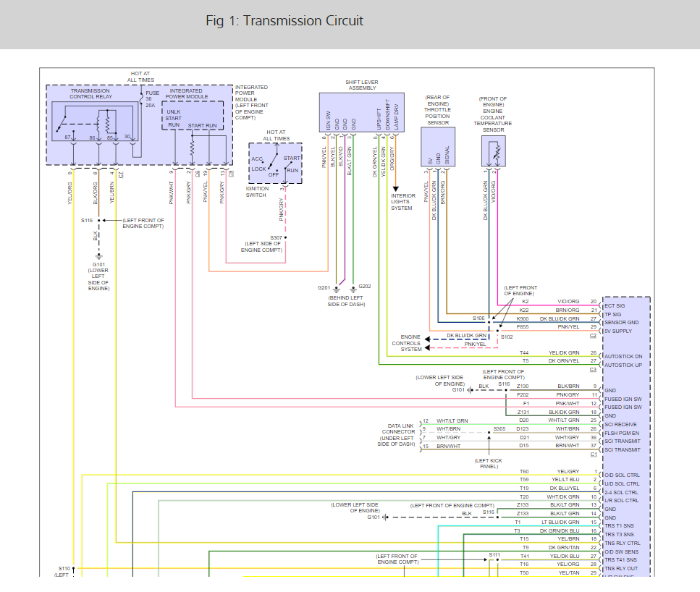The height and width of the screenshot is (592, 700).
Task: Select the Throttle Position Sensor box
Action: click(x=438, y=147)
